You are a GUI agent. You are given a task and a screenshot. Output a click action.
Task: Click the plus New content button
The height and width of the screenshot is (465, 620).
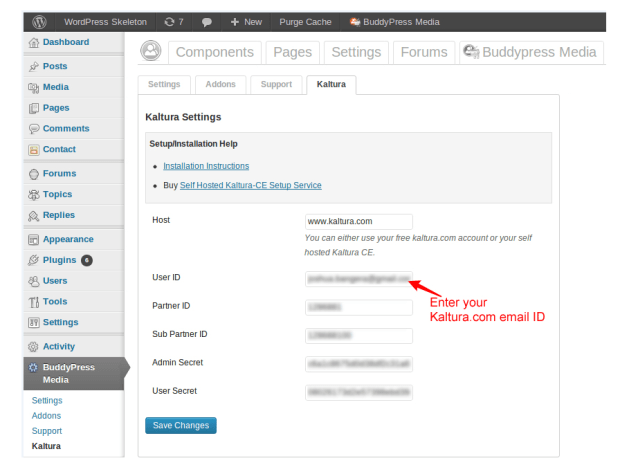(x=246, y=22)
